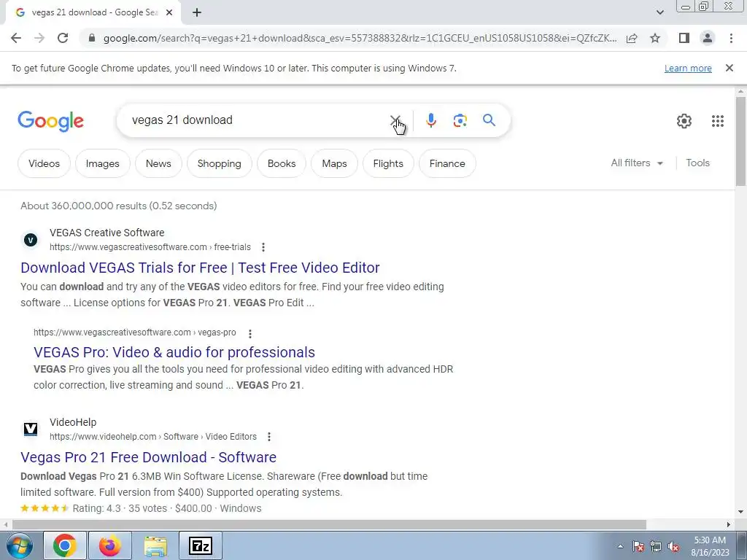Click the lock icon in the address bar

tap(93, 38)
